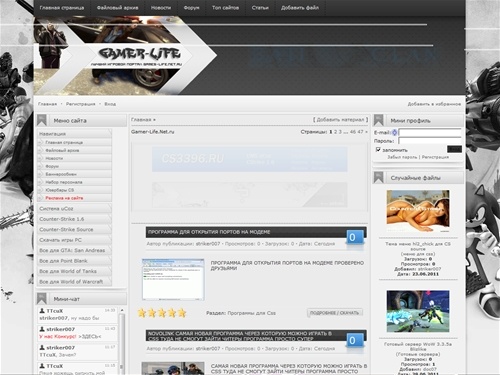Viewport: 500px width, 375px height.
Task: Click 'Регистрация' link in mini profile
Action: [x=435, y=157]
